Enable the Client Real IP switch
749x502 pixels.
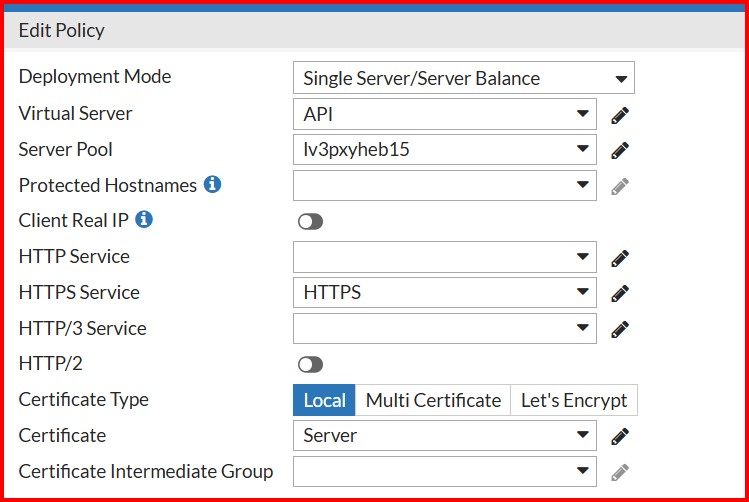(x=310, y=222)
